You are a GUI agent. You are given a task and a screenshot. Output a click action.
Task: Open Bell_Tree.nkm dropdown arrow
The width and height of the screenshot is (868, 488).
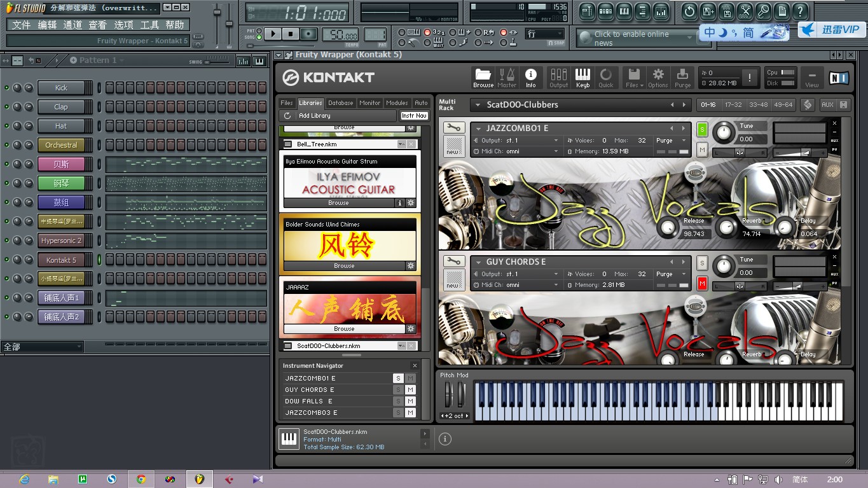click(x=401, y=144)
